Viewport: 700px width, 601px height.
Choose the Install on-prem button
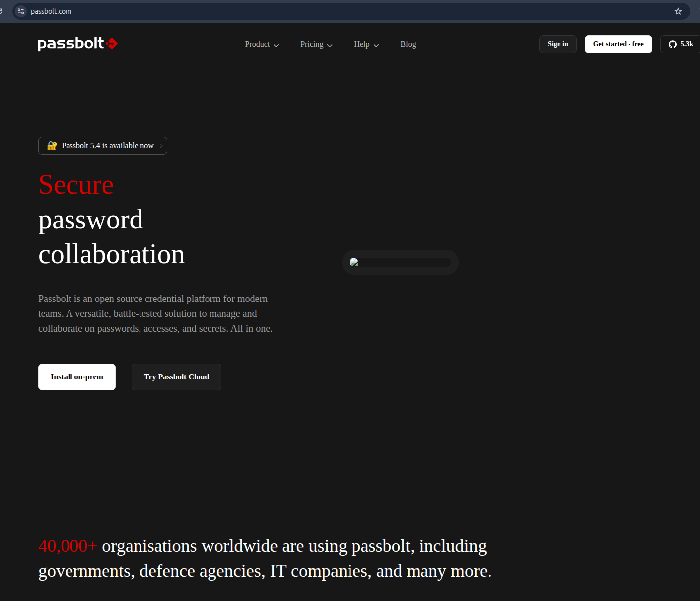click(77, 377)
